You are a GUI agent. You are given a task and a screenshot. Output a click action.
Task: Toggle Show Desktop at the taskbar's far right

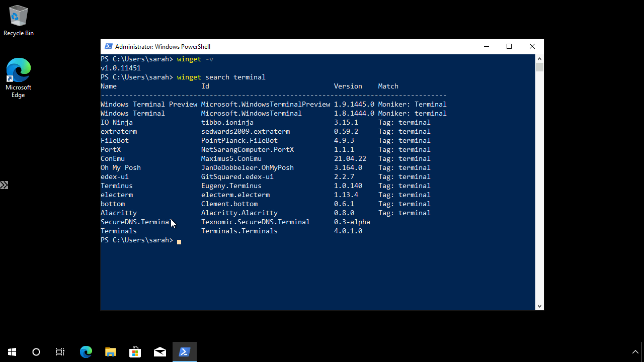642,351
